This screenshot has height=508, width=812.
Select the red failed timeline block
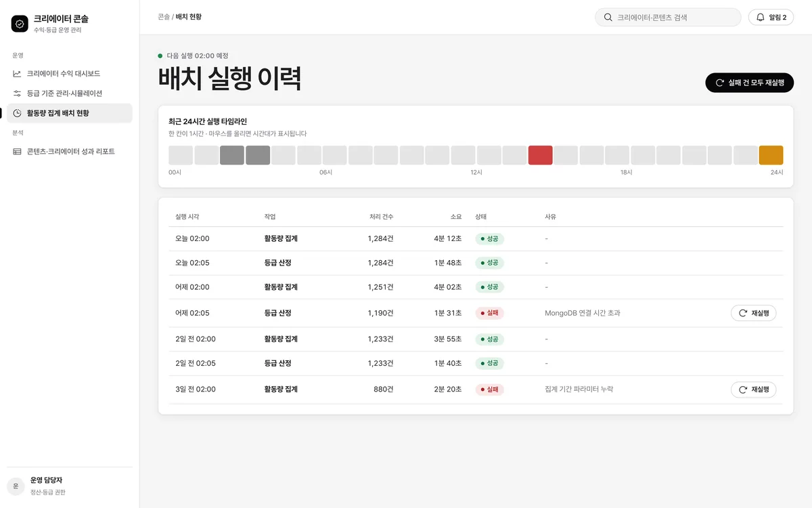pyautogui.click(x=540, y=155)
